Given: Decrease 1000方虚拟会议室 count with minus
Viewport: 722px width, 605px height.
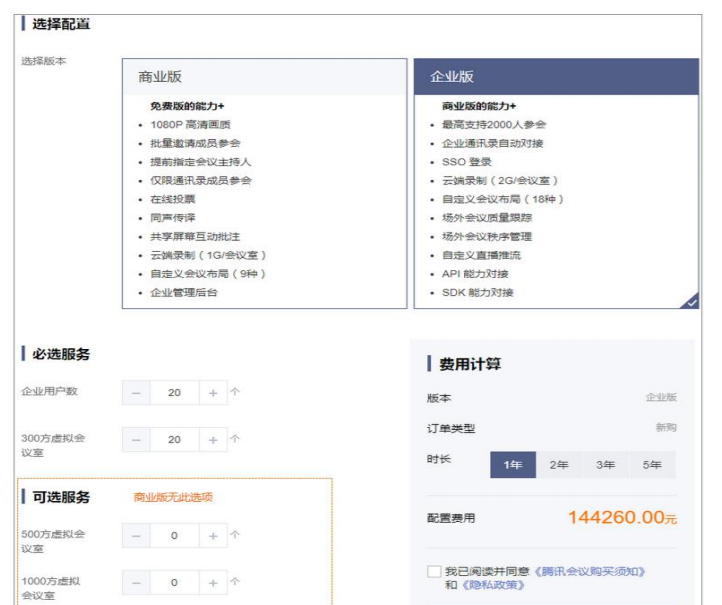Looking at the screenshot, I should coord(136,583).
